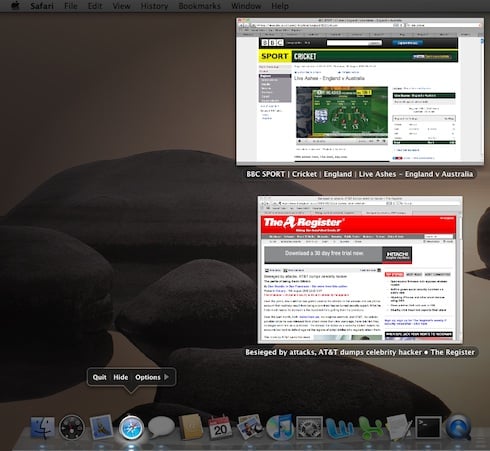Open the File menu
The image size is (490, 451).
pos(71,6)
